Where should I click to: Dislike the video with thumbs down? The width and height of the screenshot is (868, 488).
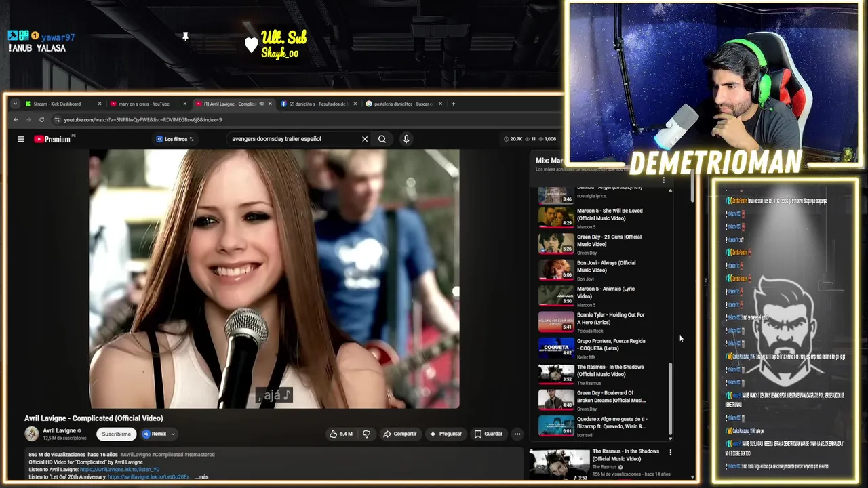click(x=366, y=434)
